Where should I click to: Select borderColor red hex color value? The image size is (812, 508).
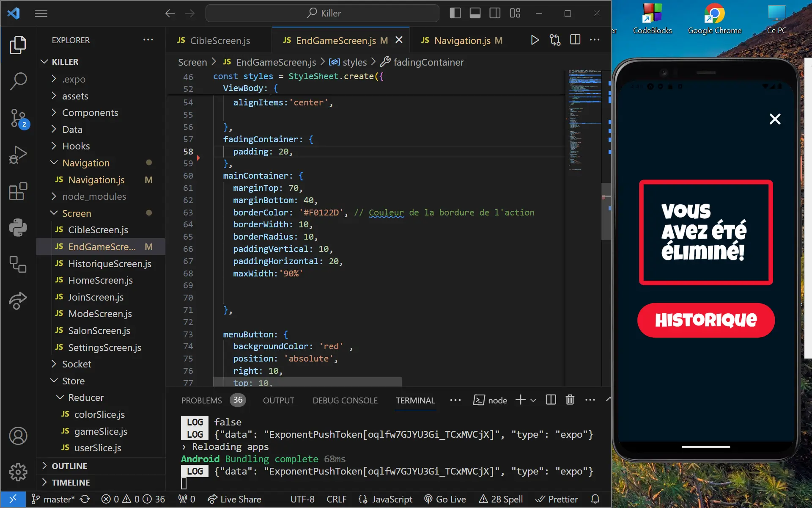coord(320,212)
